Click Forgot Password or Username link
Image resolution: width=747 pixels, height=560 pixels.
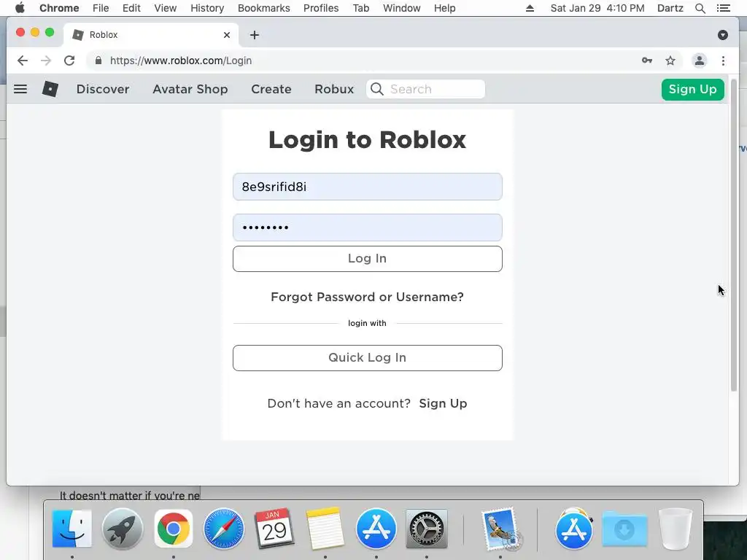(x=368, y=297)
